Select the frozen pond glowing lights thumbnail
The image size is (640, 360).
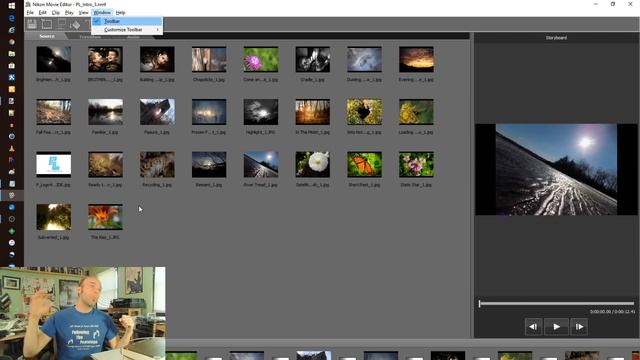pyautogui.click(x=209, y=112)
